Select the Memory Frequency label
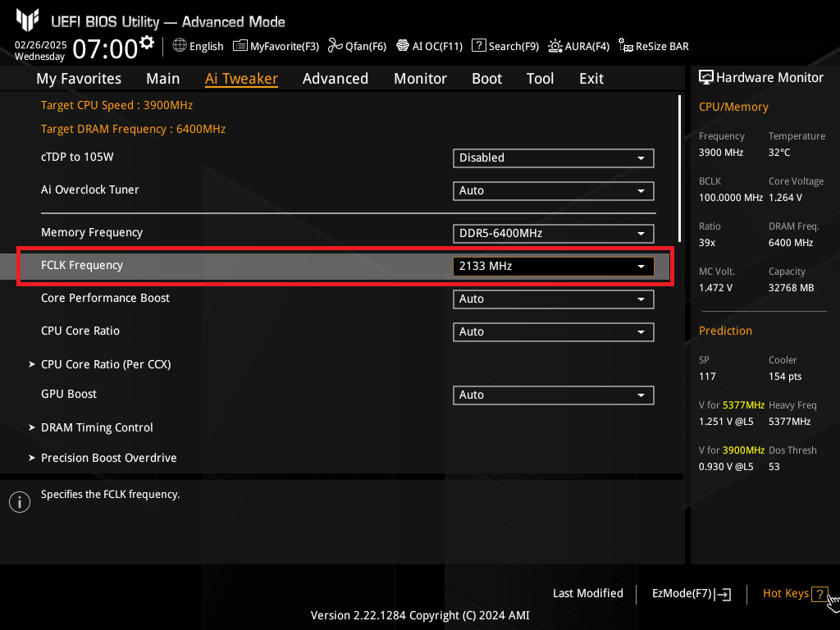Viewport: 840px width, 630px height. [x=92, y=232]
